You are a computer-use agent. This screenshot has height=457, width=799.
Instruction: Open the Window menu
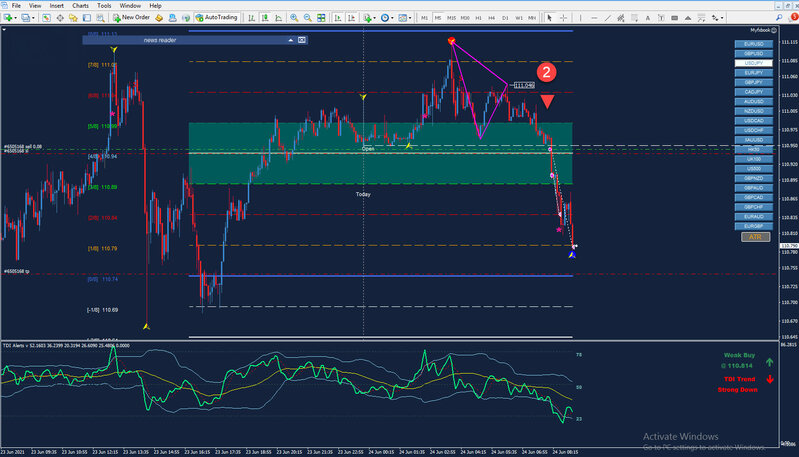[130, 6]
